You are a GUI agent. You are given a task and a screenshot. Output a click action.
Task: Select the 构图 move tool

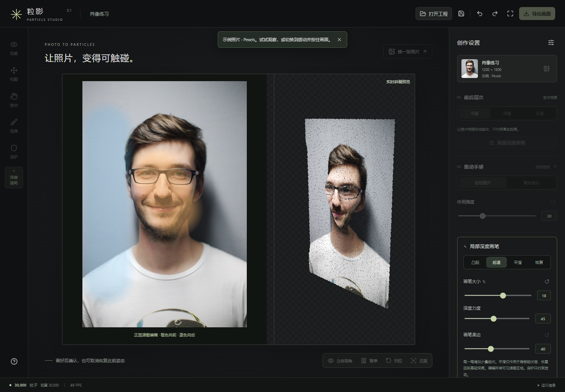click(14, 74)
